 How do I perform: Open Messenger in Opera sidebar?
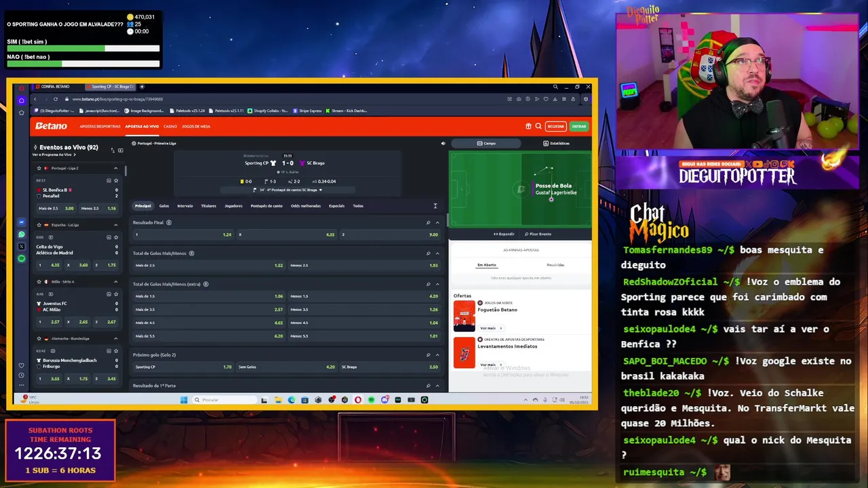22,222
